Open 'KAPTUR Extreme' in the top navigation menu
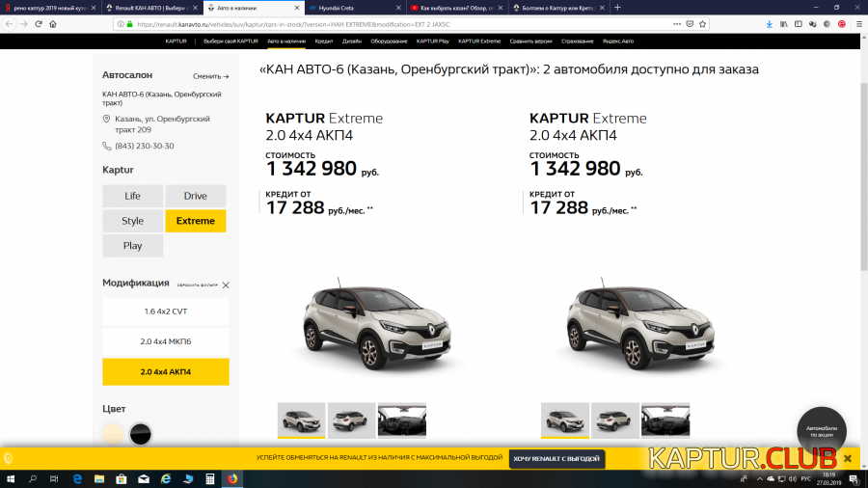 point(479,41)
